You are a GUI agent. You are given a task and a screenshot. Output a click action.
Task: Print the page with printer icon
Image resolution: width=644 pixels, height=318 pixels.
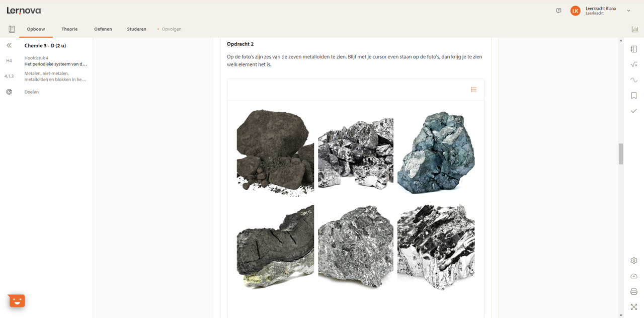[x=634, y=292]
